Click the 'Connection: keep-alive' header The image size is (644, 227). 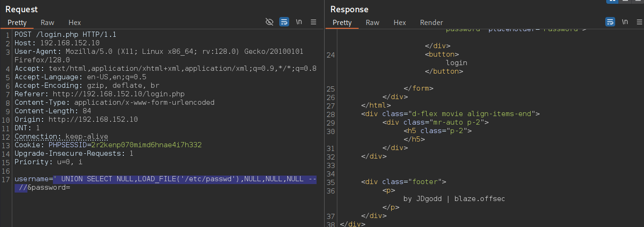61,136
